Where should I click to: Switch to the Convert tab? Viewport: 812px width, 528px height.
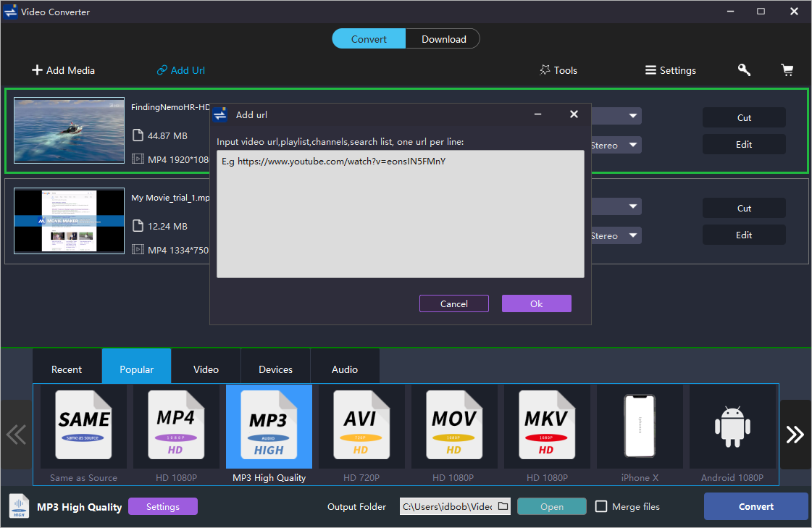coord(369,39)
